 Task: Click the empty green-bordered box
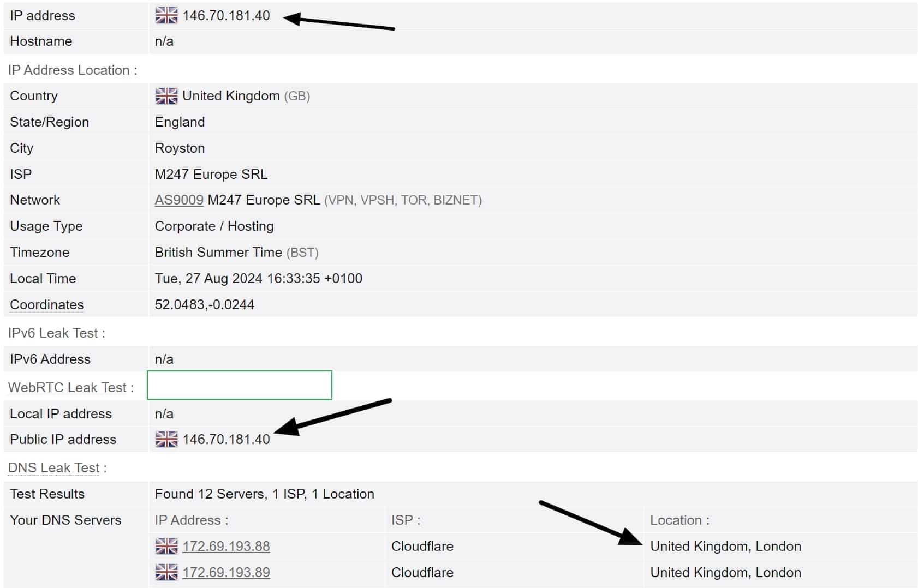click(240, 385)
